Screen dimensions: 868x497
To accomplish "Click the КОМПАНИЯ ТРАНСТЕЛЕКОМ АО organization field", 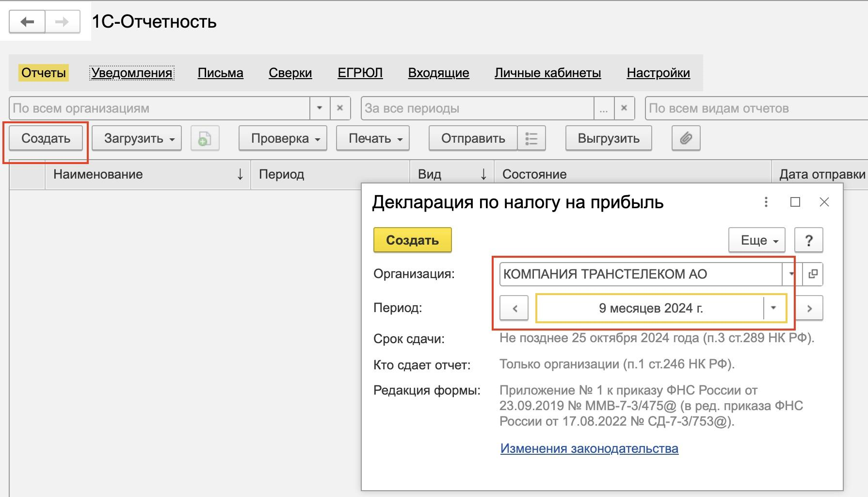I will pos(641,274).
